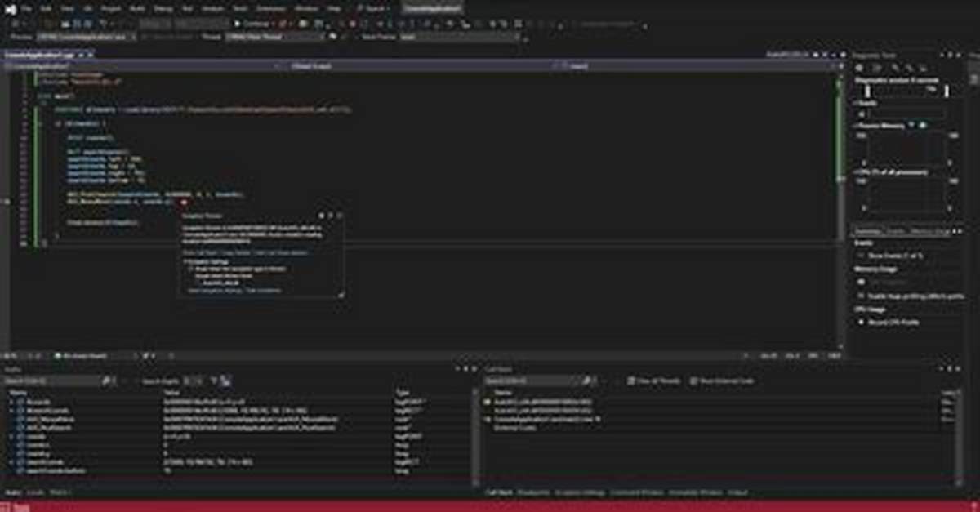Screen dimensions: 980x512
Task: Click the Open Exception Settings link
Action: click(x=216, y=290)
